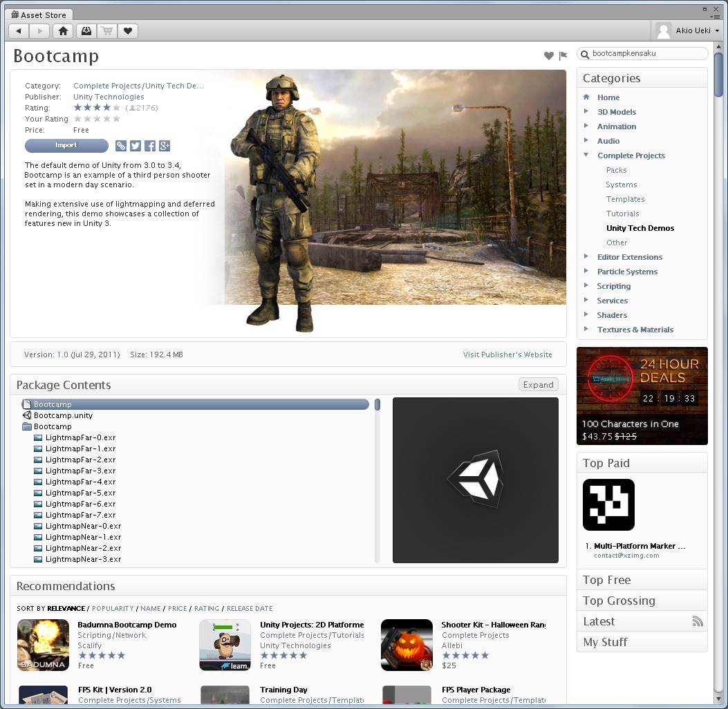Select the highlighted Bootcamp row
This screenshot has height=709, width=728.
click(x=195, y=404)
